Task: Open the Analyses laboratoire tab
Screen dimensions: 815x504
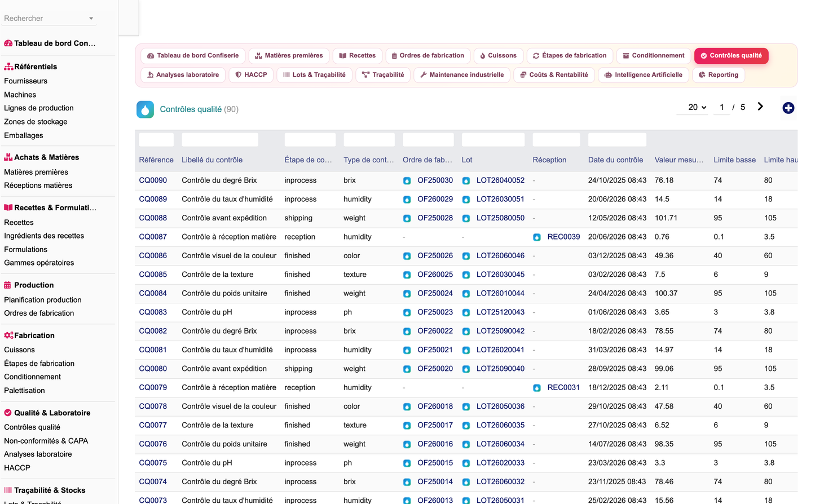Action: [183, 75]
